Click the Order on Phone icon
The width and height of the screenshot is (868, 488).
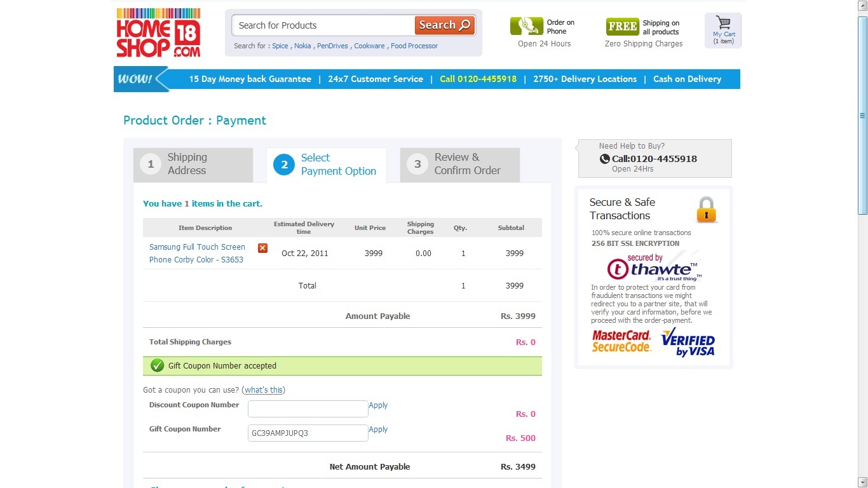[x=527, y=26]
